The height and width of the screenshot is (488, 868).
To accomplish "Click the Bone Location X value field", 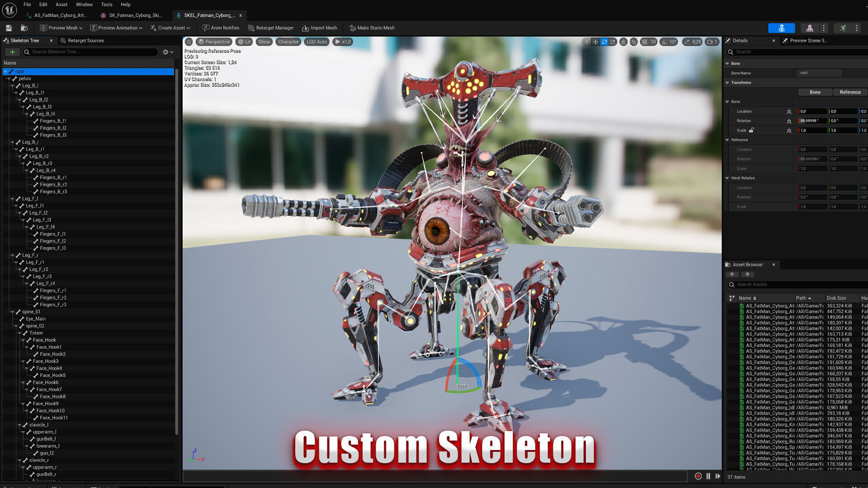I will [x=812, y=111].
